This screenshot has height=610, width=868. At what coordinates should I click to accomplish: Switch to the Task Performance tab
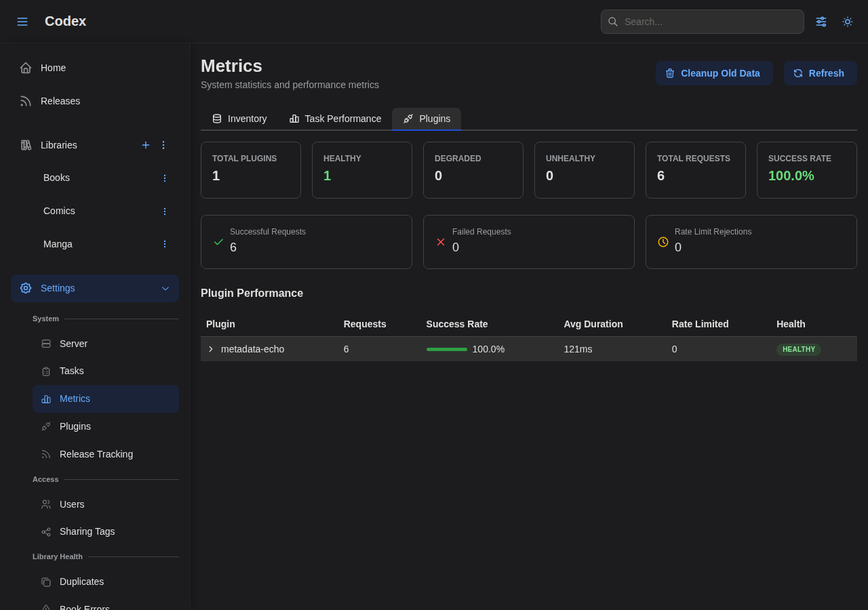[x=335, y=119]
